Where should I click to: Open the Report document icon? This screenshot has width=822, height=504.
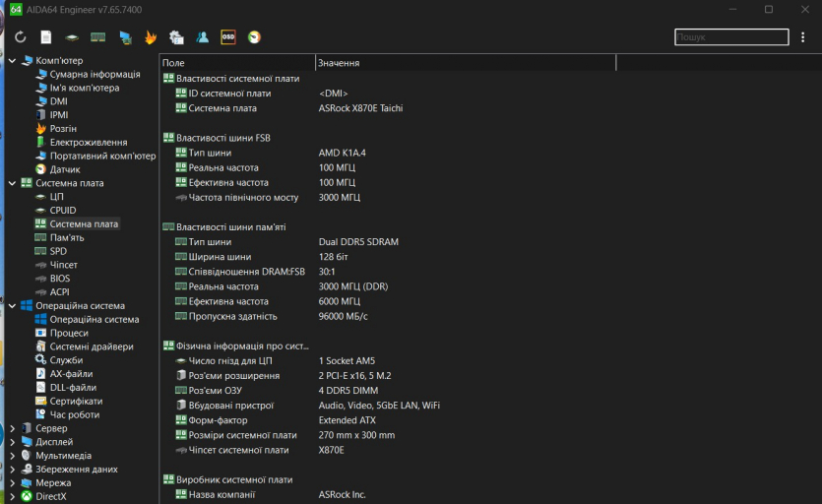46,37
